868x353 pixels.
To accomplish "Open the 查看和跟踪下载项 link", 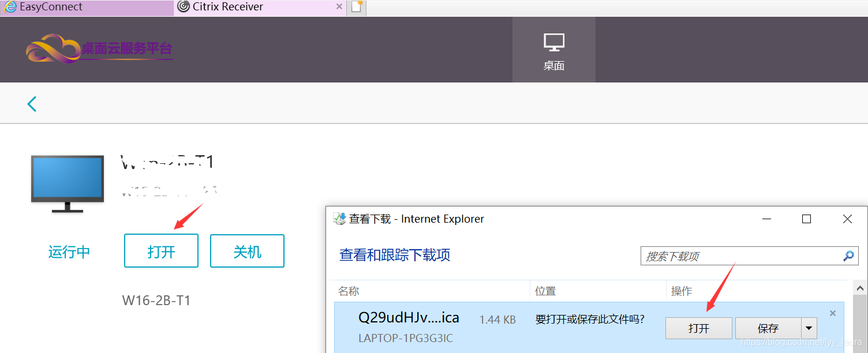I will click(x=394, y=256).
